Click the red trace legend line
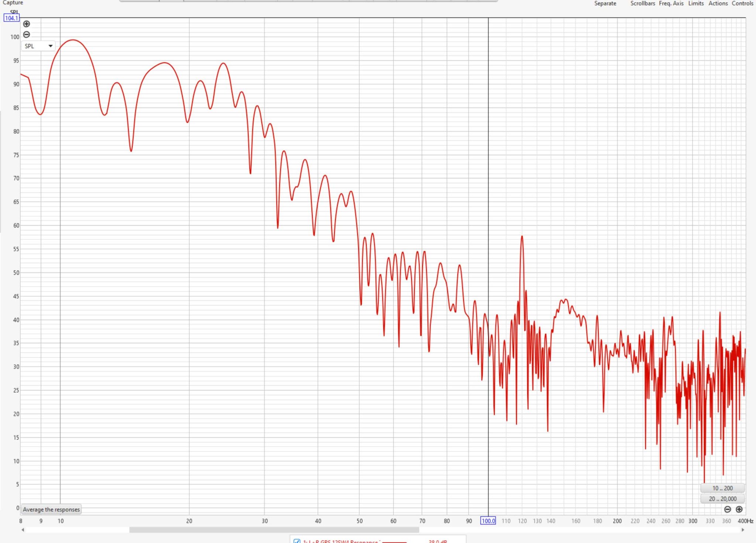The image size is (756, 543). [394, 542]
